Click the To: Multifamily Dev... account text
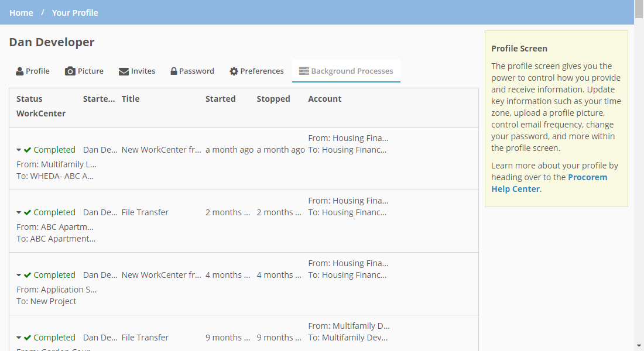Viewport: 644px width, 351px height. (348, 338)
